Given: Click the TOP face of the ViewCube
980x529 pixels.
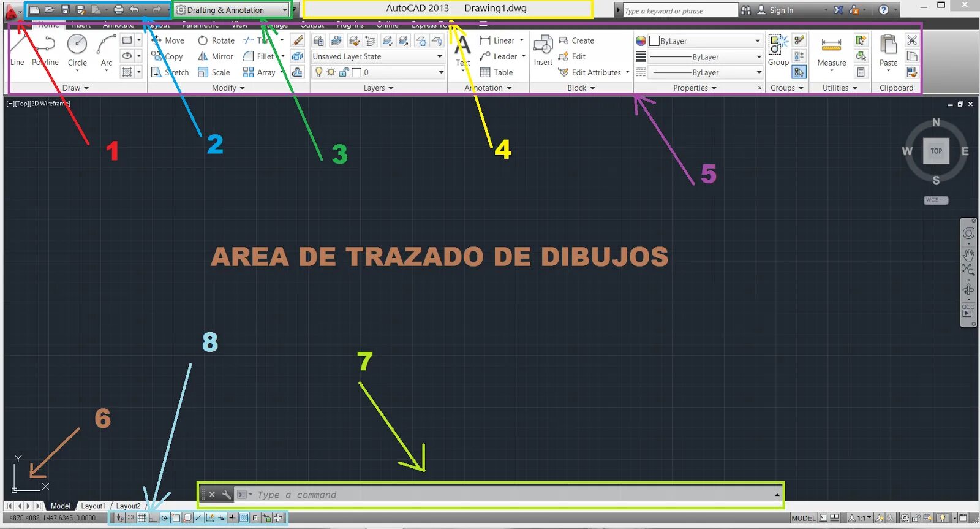Looking at the screenshot, I should 936,151.
